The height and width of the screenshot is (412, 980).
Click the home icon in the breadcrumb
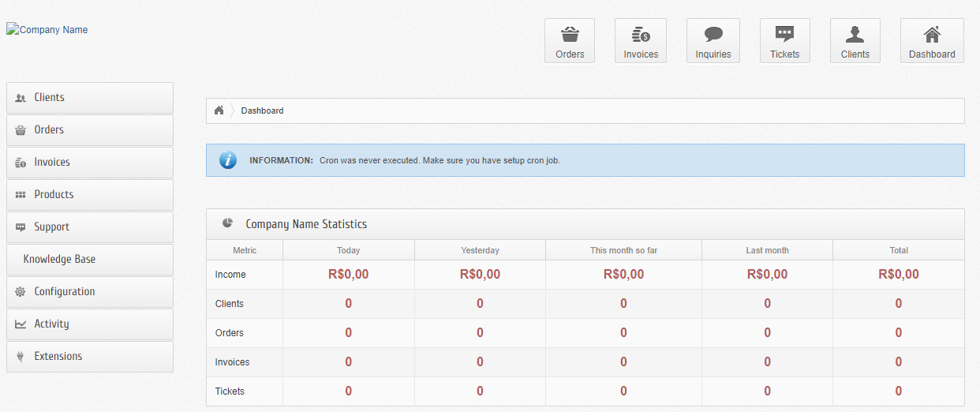pyautogui.click(x=219, y=110)
